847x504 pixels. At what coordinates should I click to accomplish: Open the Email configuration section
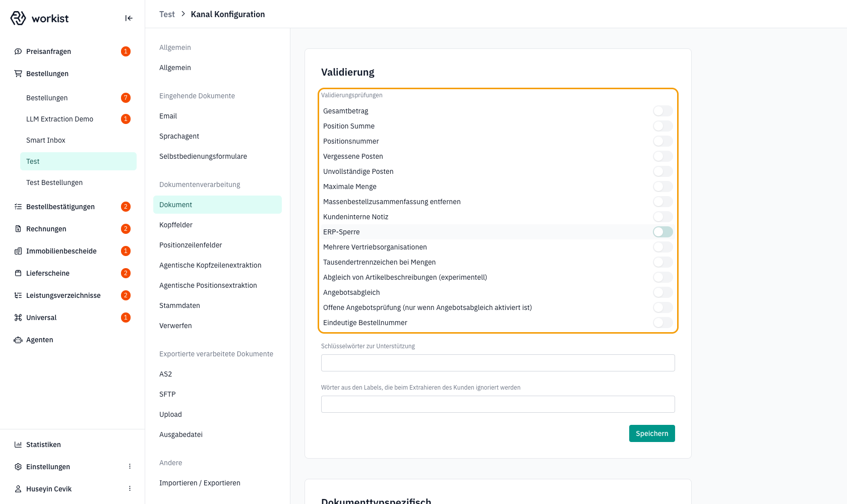pos(217,116)
